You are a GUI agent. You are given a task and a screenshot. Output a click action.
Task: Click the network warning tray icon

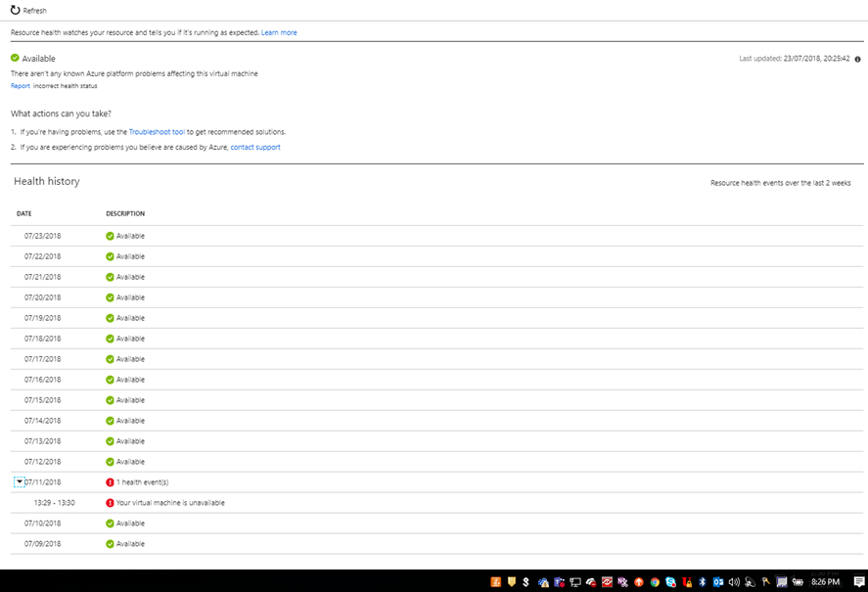(544, 582)
